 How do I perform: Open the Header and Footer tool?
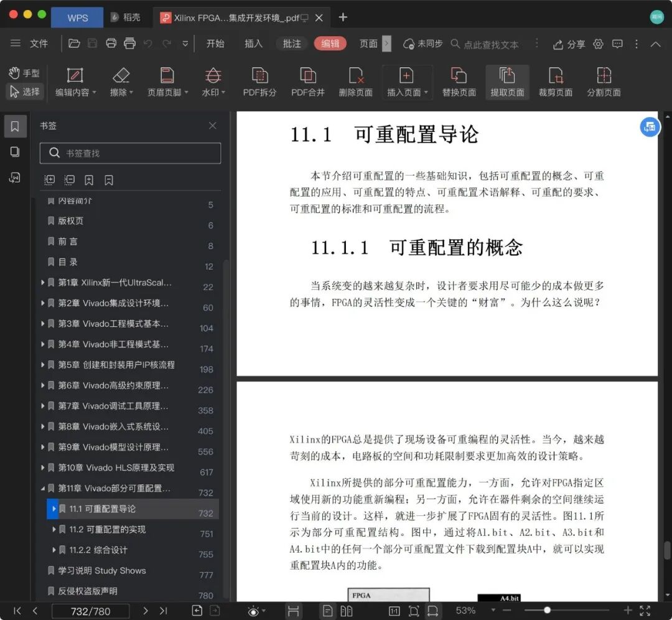167,82
